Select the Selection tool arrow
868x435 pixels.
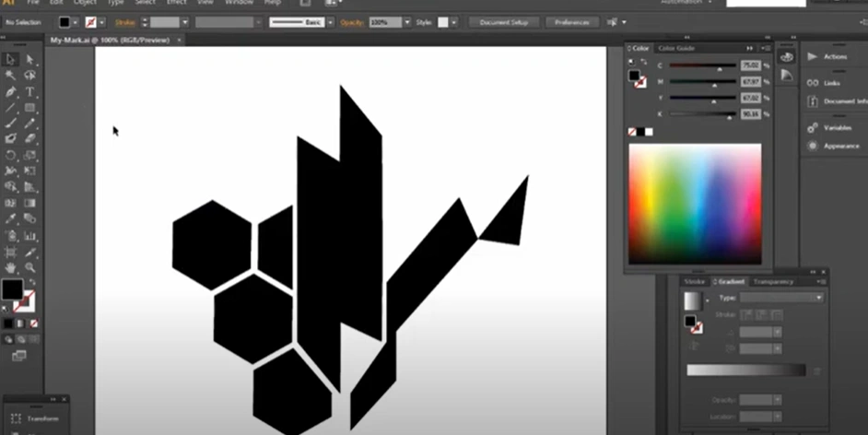(10, 59)
